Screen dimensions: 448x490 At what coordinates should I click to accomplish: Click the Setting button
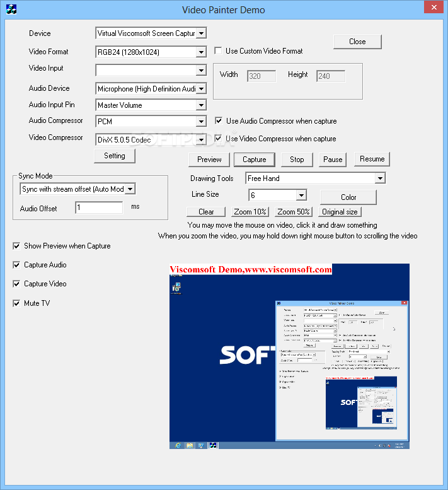tap(115, 156)
